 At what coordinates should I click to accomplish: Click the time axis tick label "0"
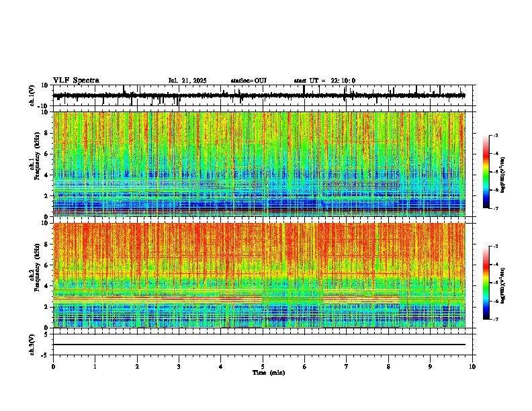[53, 367]
